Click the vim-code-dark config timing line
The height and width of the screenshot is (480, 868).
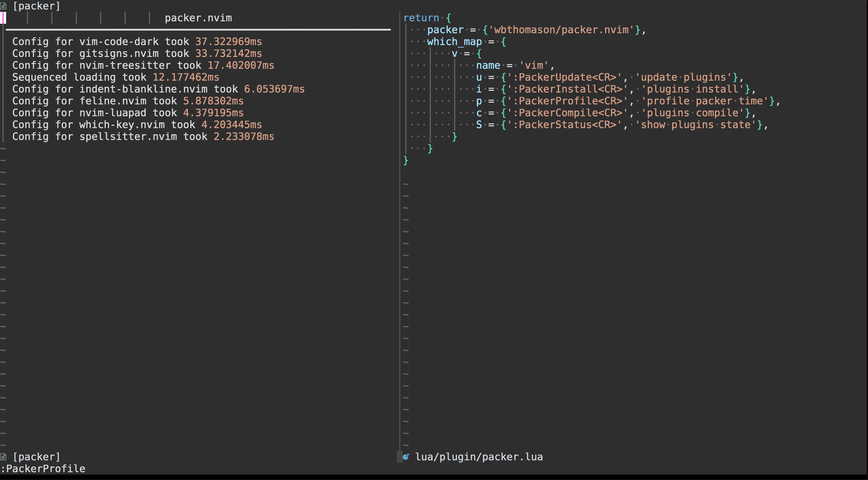coord(137,42)
